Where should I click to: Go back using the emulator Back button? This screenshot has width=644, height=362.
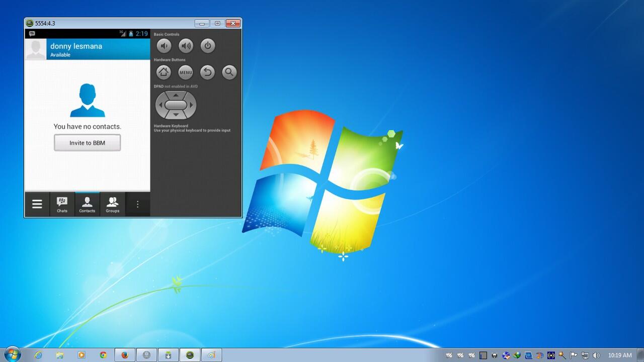[207, 72]
